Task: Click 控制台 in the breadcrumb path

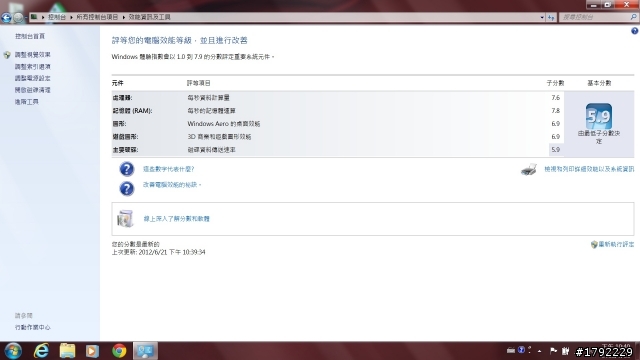Action: (57, 17)
